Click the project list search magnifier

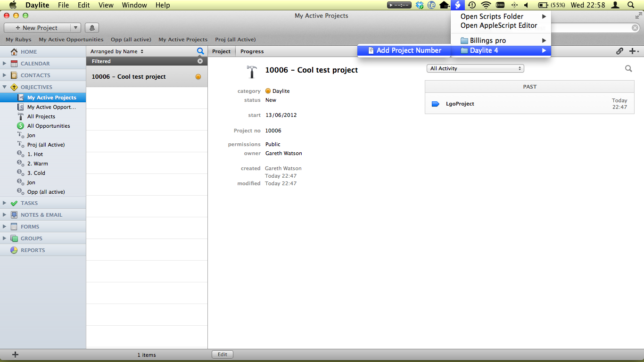point(200,51)
